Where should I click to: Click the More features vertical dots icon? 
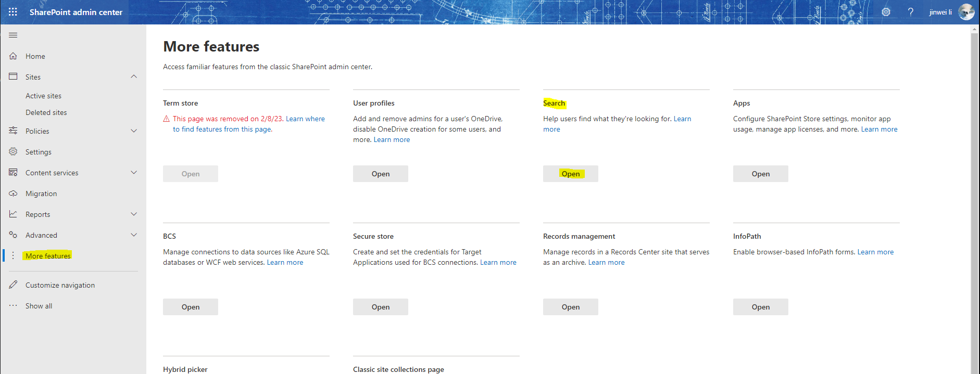(x=13, y=255)
